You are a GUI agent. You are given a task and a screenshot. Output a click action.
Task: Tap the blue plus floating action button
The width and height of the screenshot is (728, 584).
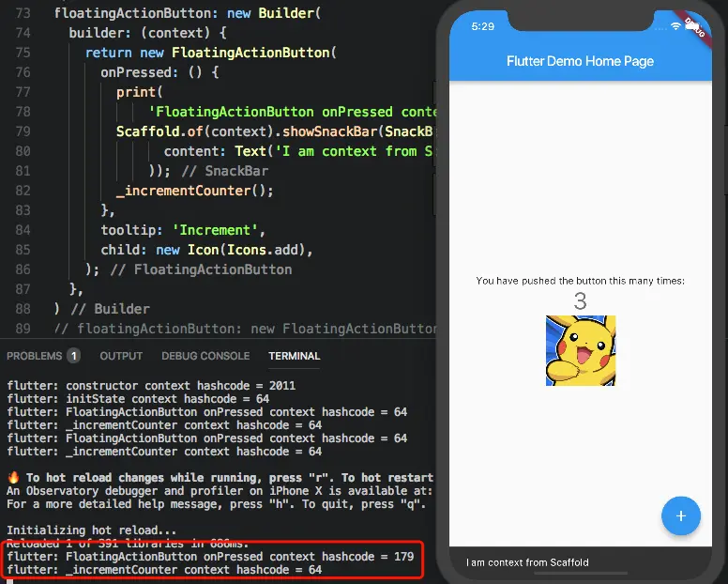(681, 515)
